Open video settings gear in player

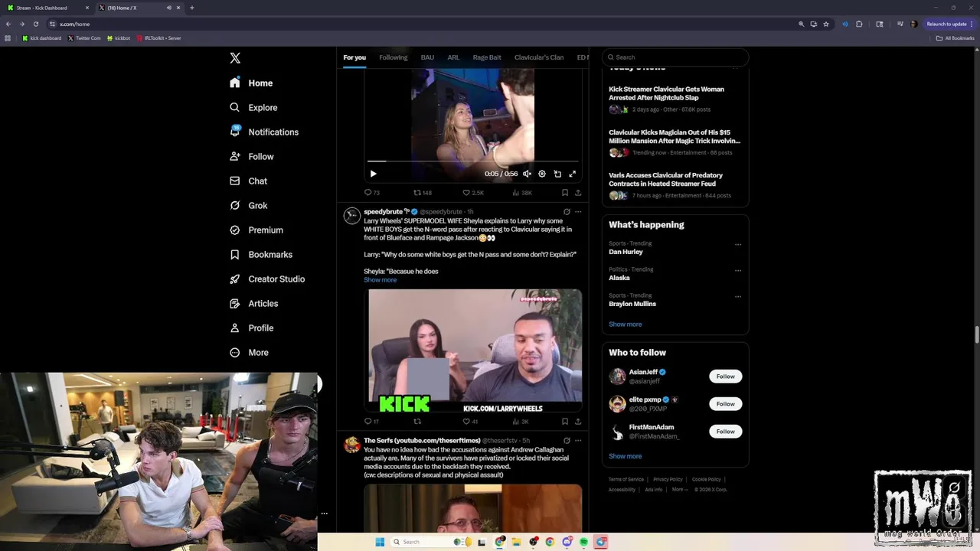[542, 174]
